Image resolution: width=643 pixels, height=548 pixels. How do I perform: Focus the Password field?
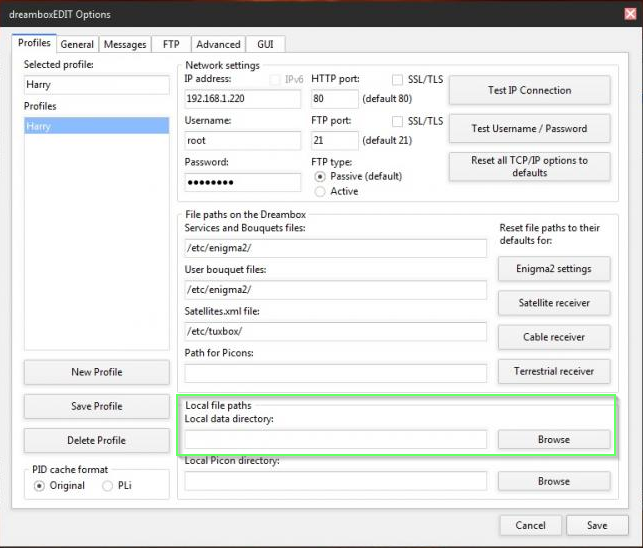tap(242, 182)
